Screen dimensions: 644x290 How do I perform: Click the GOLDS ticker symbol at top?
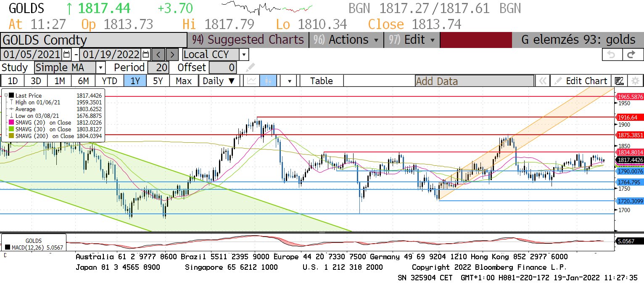click(26, 8)
